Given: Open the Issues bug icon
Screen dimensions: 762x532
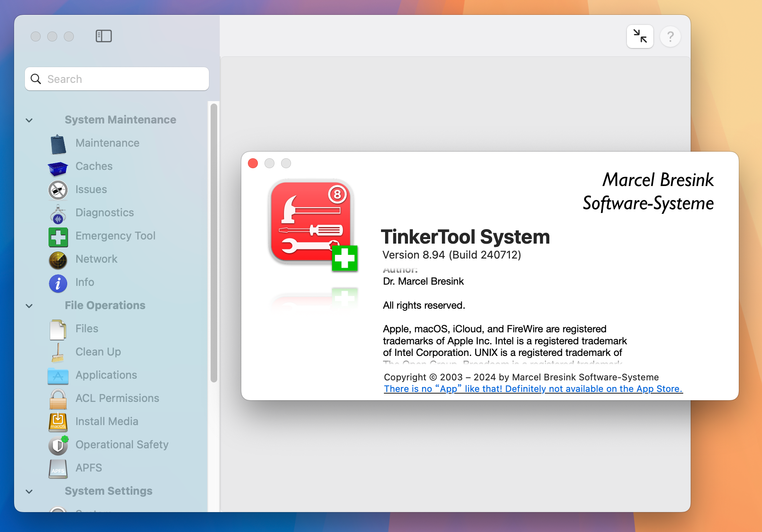Looking at the screenshot, I should (x=58, y=190).
